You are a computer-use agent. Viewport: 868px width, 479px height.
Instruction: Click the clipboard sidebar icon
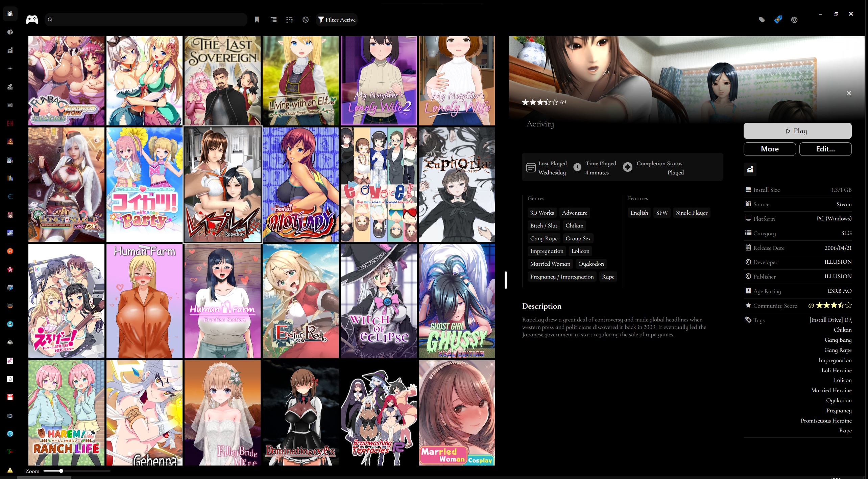click(10, 379)
